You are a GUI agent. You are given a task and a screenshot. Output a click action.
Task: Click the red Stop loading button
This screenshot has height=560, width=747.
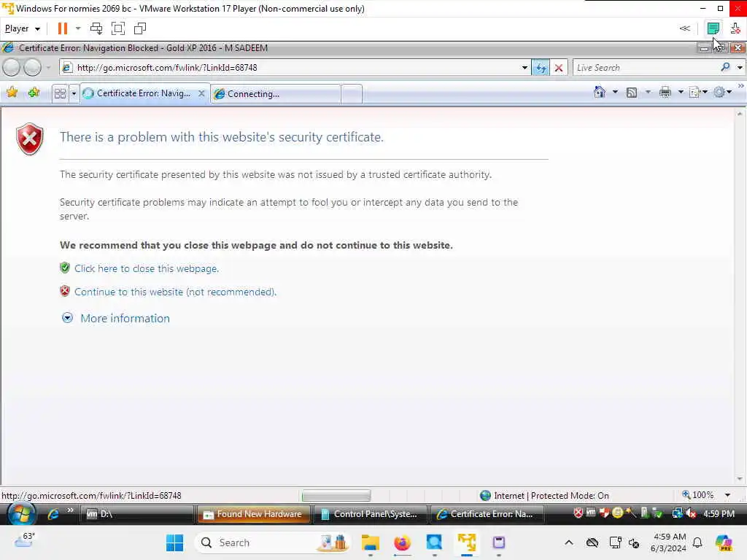click(559, 68)
